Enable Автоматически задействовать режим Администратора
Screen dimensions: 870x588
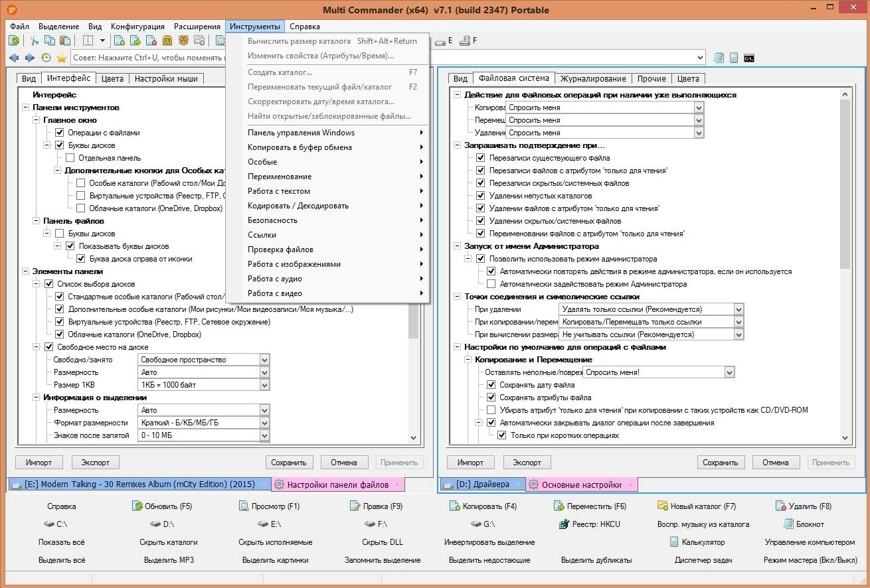[491, 284]
